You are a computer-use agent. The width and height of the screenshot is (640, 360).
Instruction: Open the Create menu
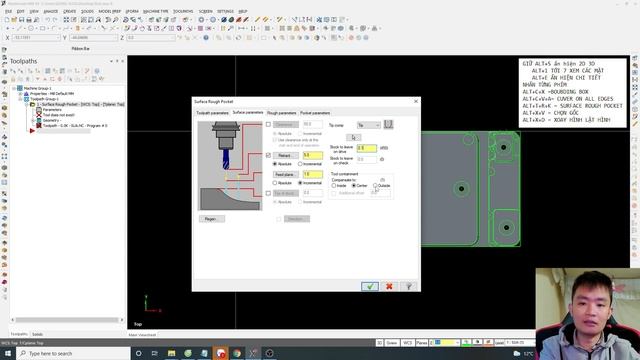click(69, 11)
